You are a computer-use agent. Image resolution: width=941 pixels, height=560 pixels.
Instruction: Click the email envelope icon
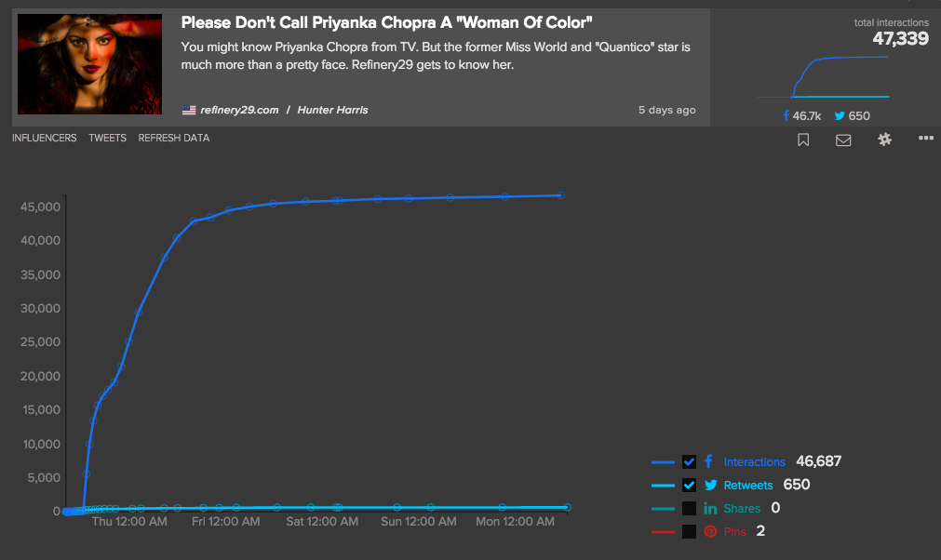[x=843, y=140]
